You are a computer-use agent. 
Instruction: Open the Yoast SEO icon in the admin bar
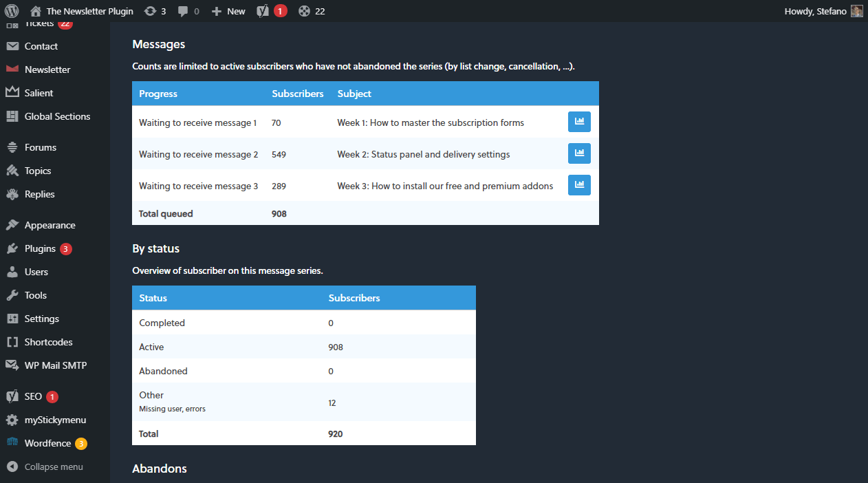click(x=264, y=10)
